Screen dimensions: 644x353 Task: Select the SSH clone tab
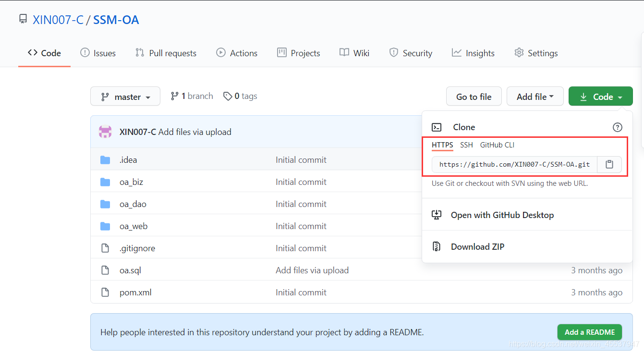[466, 145]
